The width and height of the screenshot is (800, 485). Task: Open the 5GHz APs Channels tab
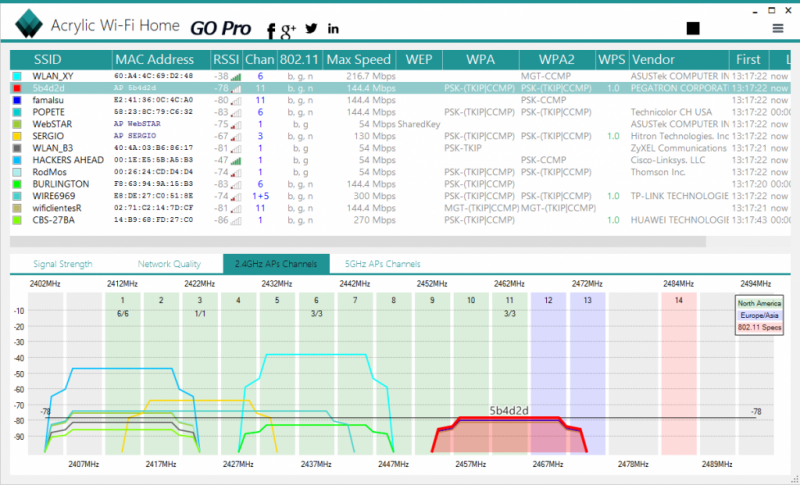[383, 264]
